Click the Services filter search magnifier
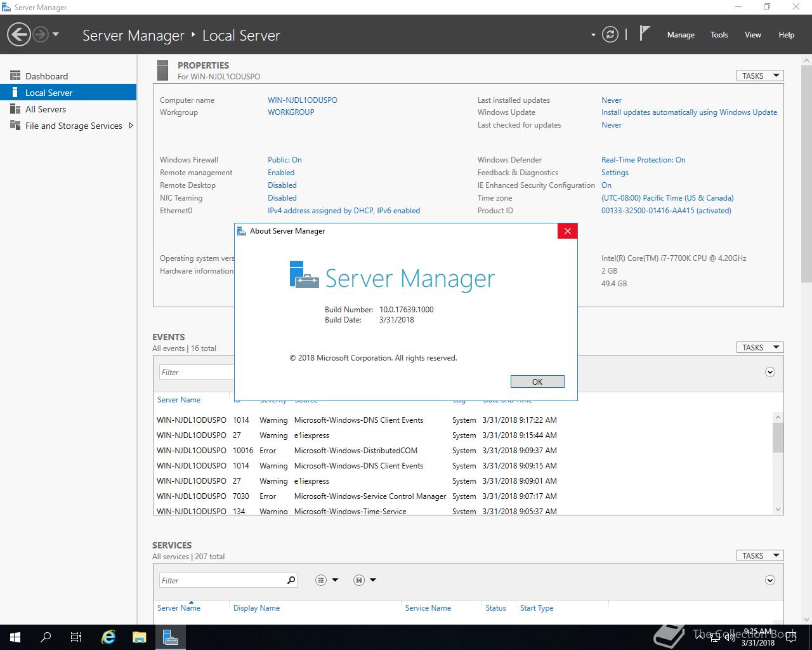Screen dimensions: 812x650 (x=291, y=580)
